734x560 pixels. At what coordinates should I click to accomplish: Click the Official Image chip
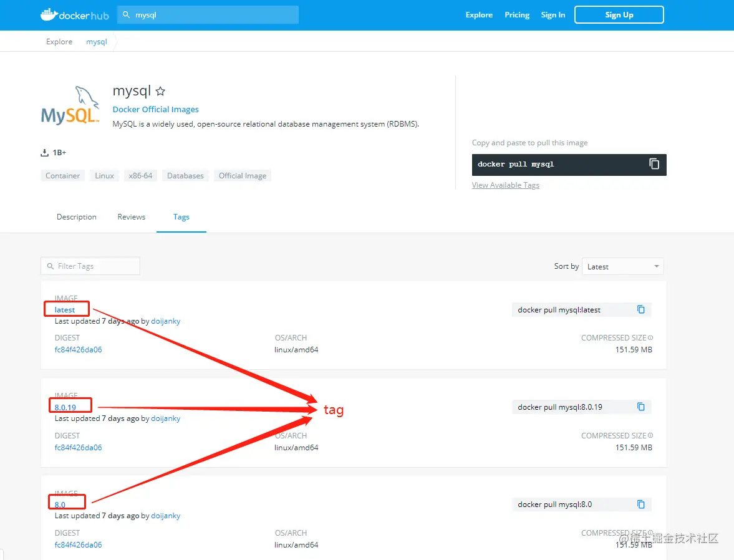(243, 176)
